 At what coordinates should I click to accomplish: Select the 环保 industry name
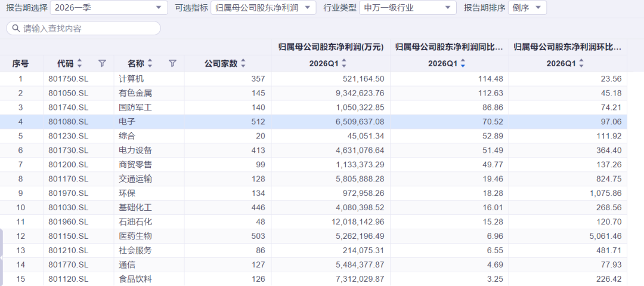[x=127, y=193]
